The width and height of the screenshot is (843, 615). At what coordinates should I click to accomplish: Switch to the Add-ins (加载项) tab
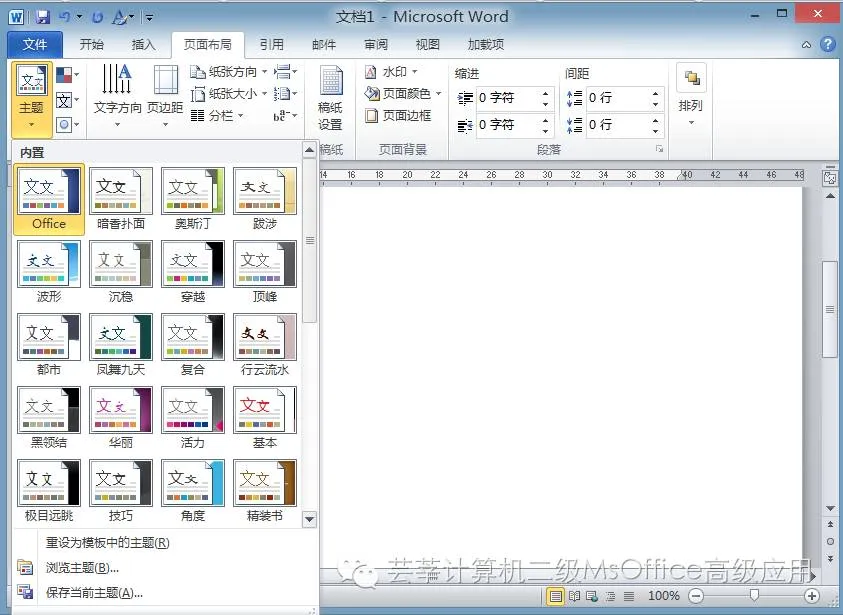485,45
